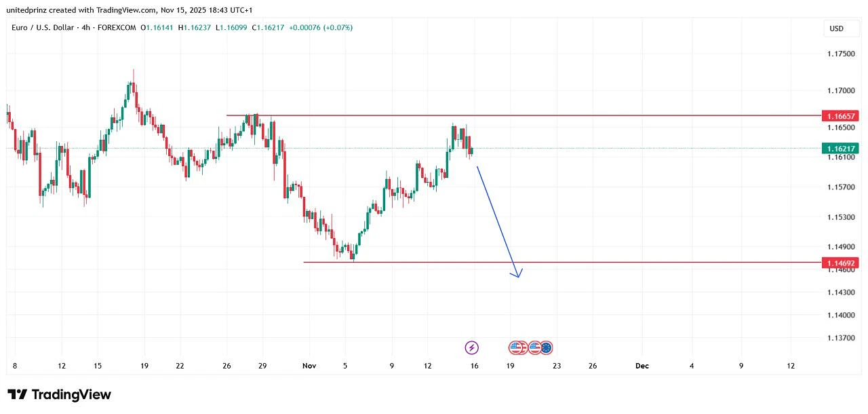Click the purple lightning event icon

(x=472, y=347)
